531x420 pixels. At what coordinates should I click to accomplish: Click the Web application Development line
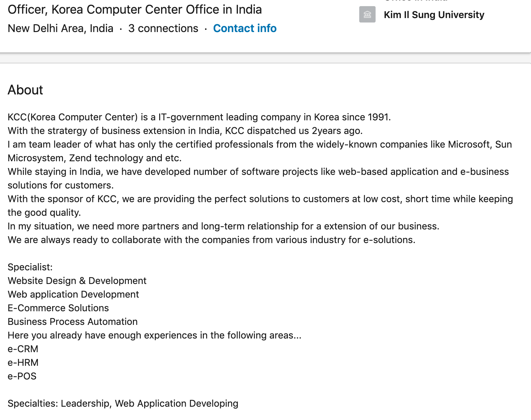(73, 294)
